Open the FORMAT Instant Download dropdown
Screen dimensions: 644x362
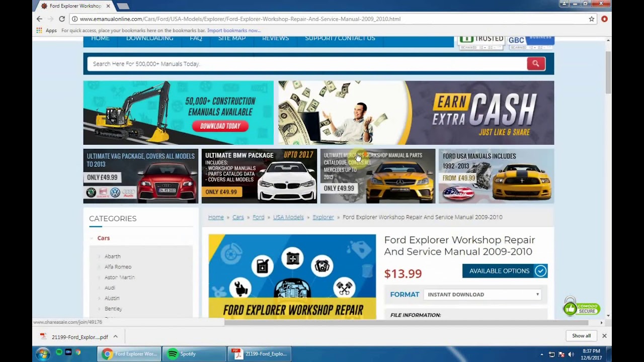[x=482, y=295]
